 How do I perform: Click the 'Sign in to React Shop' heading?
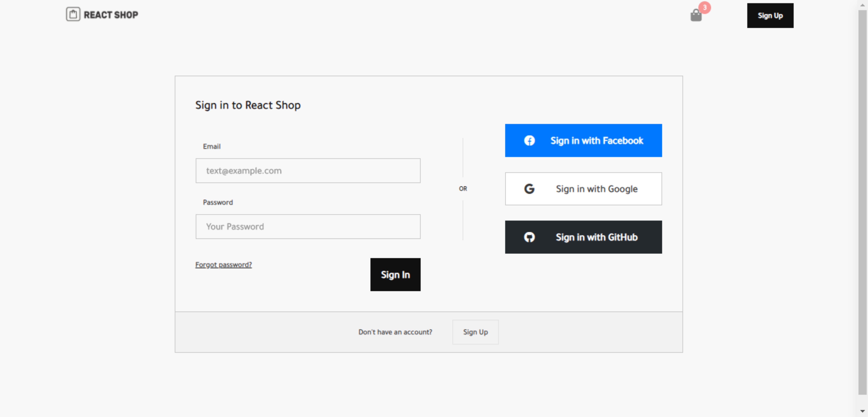[248, 105]
